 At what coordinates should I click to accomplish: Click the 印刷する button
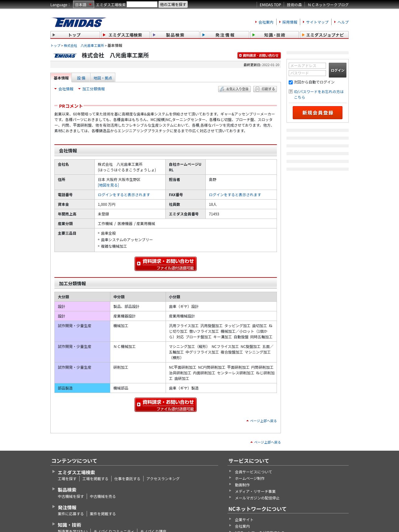pyautogui.click(x=265, y=89)
